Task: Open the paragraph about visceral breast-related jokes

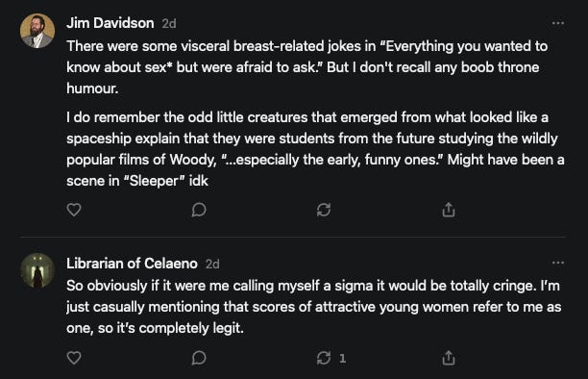Action: pyautogui.click(x=307, y=67)
